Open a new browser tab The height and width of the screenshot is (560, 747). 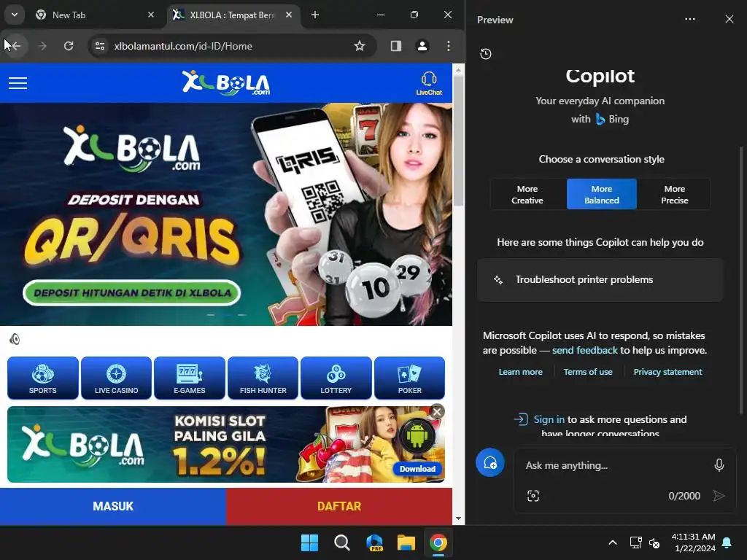(x=315, y=15)
